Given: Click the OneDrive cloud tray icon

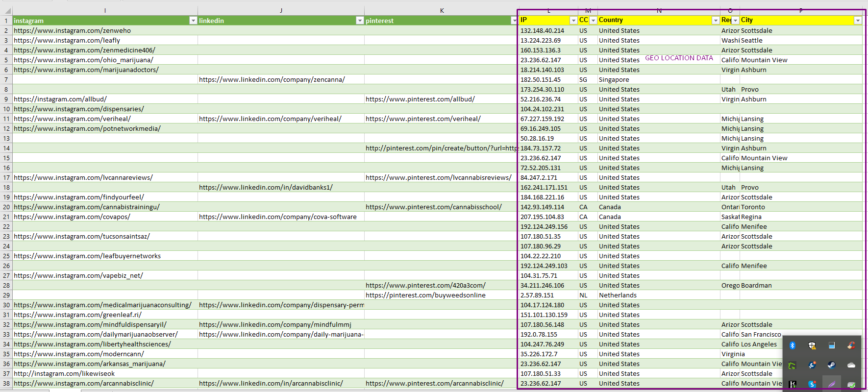Looking at the screenshot, I should click(851, 365).
